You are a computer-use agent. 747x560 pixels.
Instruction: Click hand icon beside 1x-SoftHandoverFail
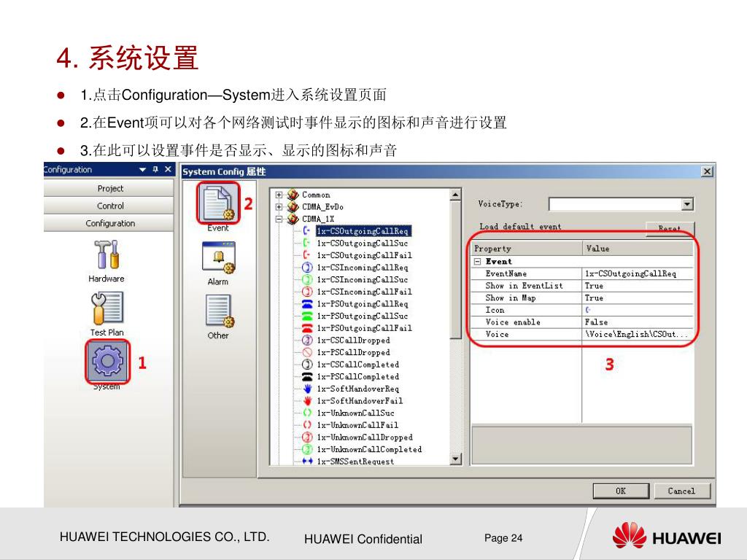[307, 401]
